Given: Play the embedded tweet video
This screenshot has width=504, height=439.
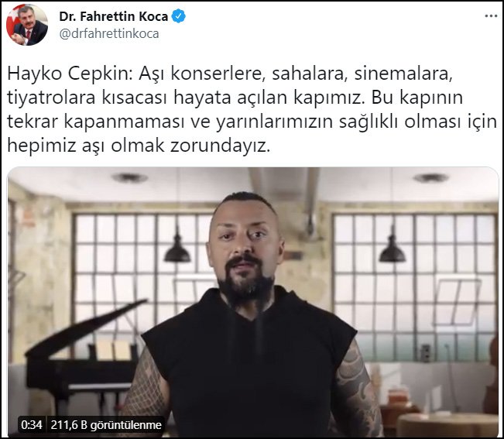Looking at the screenshot, I should pos(253,302).
